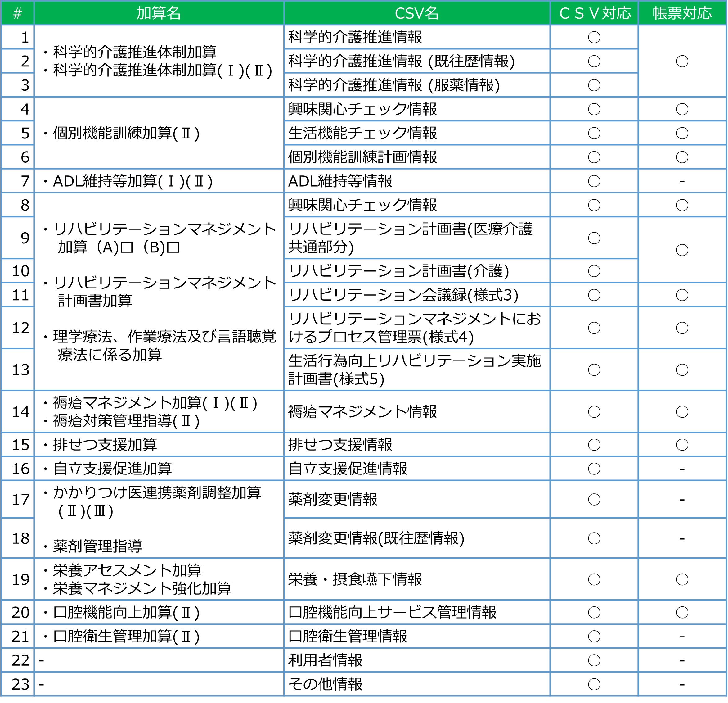Click the 口腔衛生管理加算(Ⅱ) cell
This screenshot has width=728, height=703.
tap(159, 636)
